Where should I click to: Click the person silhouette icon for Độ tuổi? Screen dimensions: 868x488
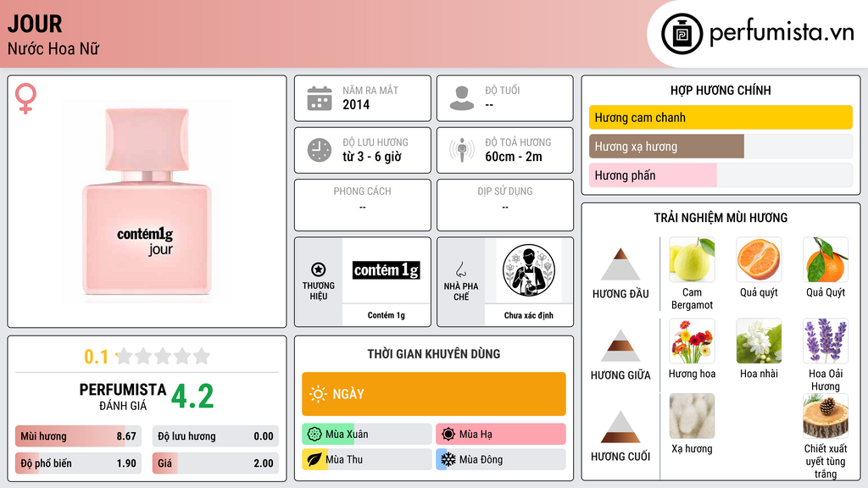point(462,98)
